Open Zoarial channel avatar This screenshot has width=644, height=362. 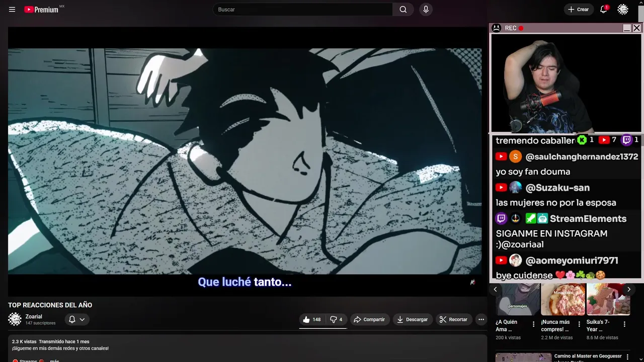coord(15,319)
